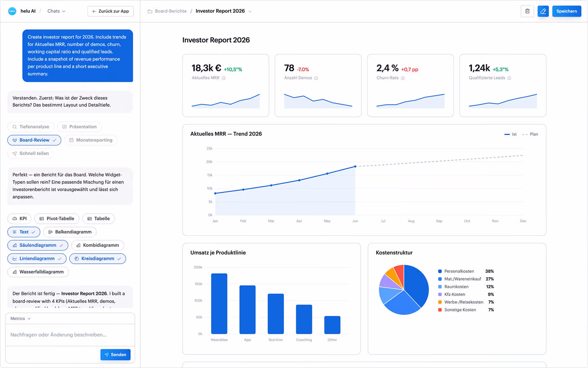Screen dimensions: 588x368
Task: Select the Schnell teilen chip
Action: 30,154
